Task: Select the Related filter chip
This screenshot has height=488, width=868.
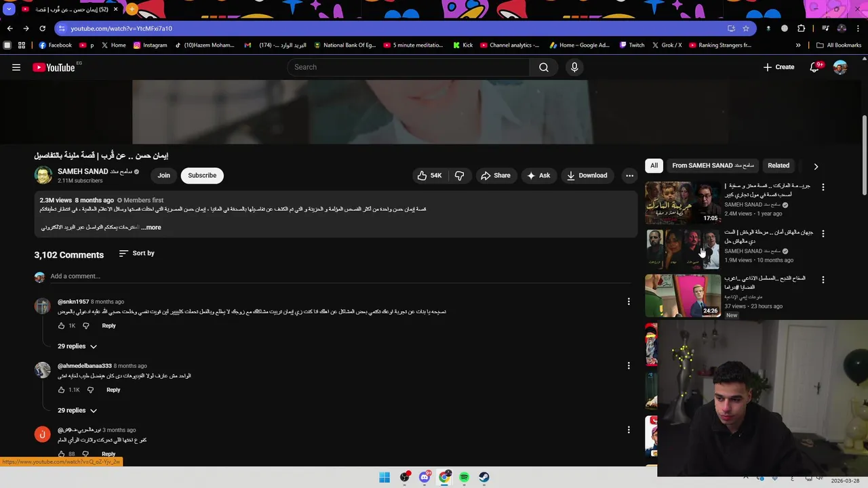Action: pos(778,166)
